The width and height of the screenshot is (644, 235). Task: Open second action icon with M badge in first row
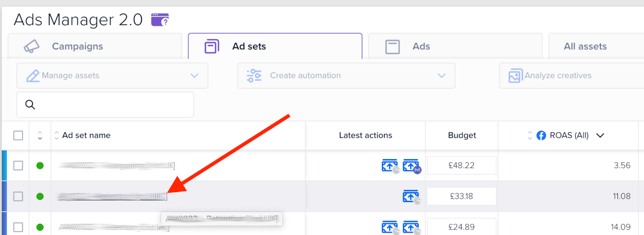(x=411, y=166)
